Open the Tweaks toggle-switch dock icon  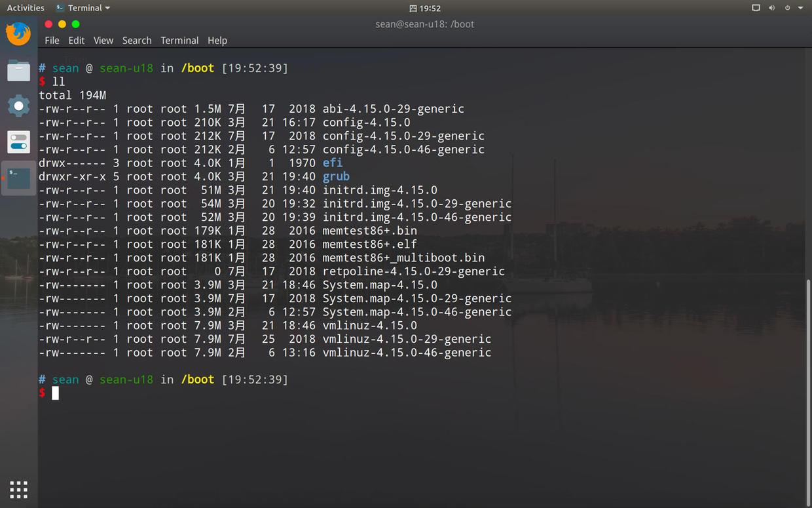pos(18,142)
